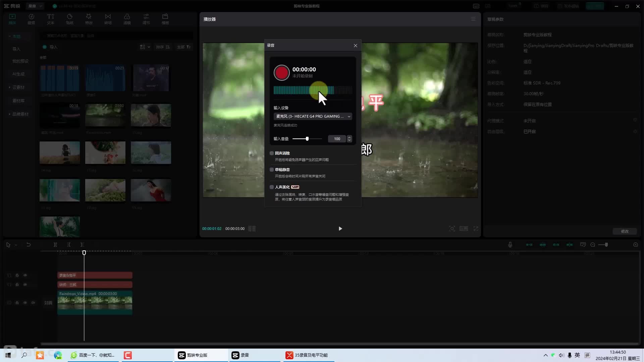Click the delete-left trim icon in the timeline toolbar
Image resolution: width=644 pixels, height=362 pixels.
[x=69, y=245]
